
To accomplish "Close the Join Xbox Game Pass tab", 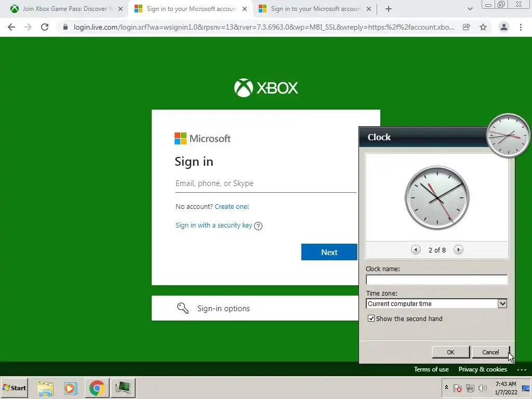I will click(x=121, y=9).
